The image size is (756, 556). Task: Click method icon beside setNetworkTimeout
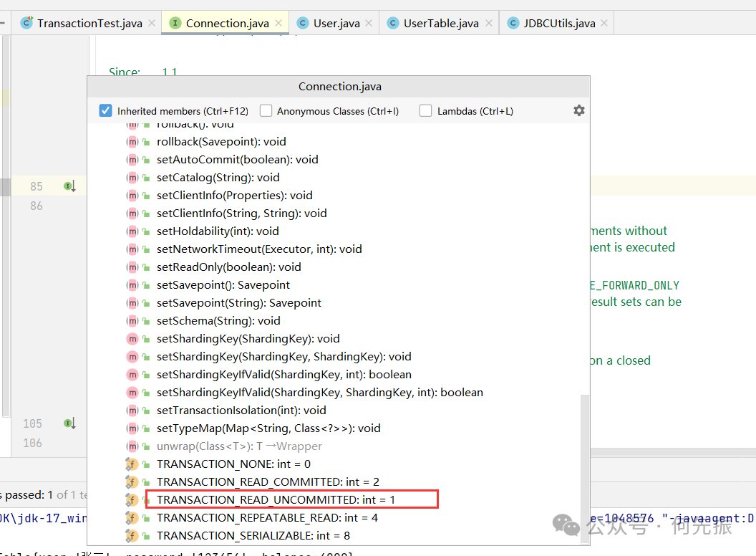(132, 249)
